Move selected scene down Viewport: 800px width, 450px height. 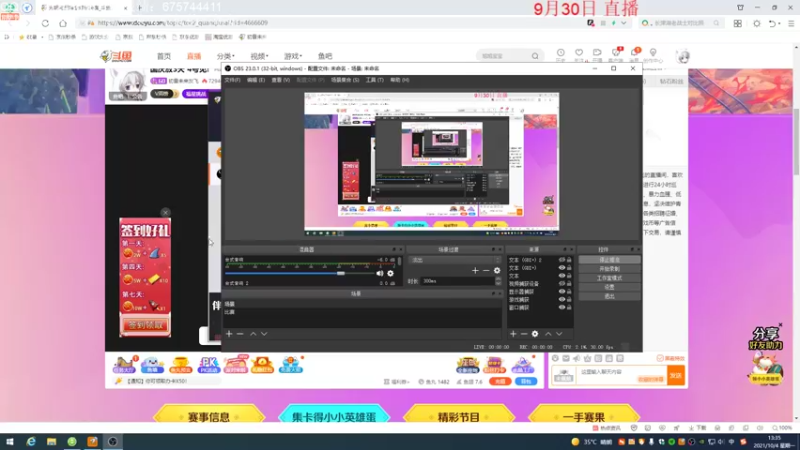264,334
